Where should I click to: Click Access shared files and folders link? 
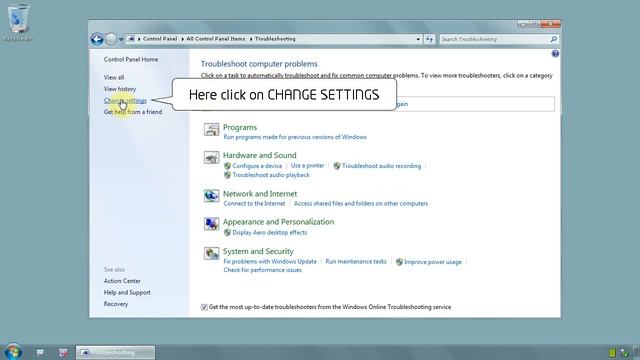coord(361,203)
